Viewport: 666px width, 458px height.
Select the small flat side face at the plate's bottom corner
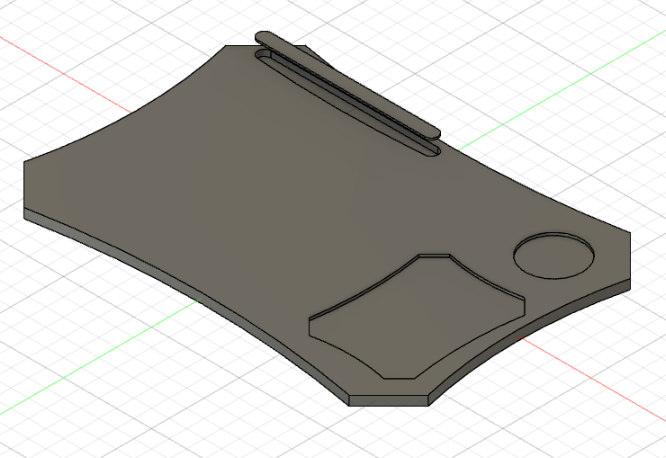pos(388,401)
